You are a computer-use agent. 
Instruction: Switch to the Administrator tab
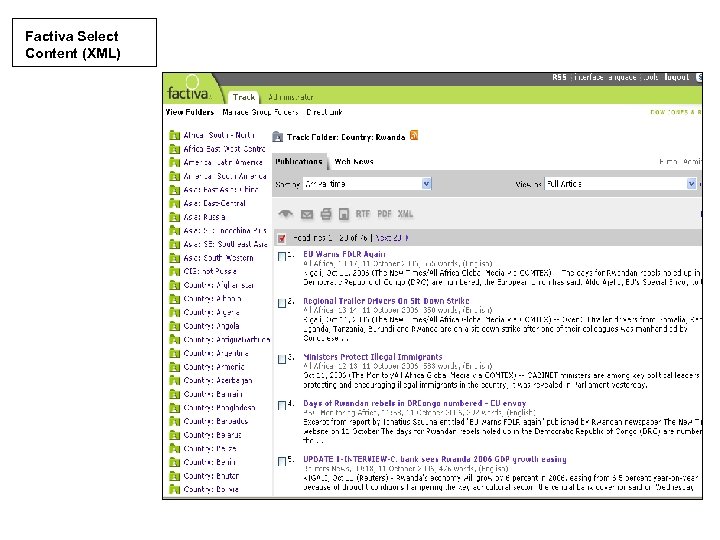click(291, 97)
